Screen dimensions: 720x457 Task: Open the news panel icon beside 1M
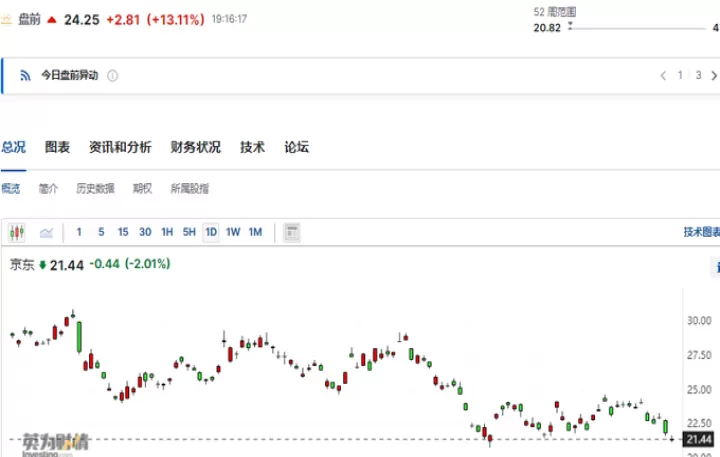(292, 232)
